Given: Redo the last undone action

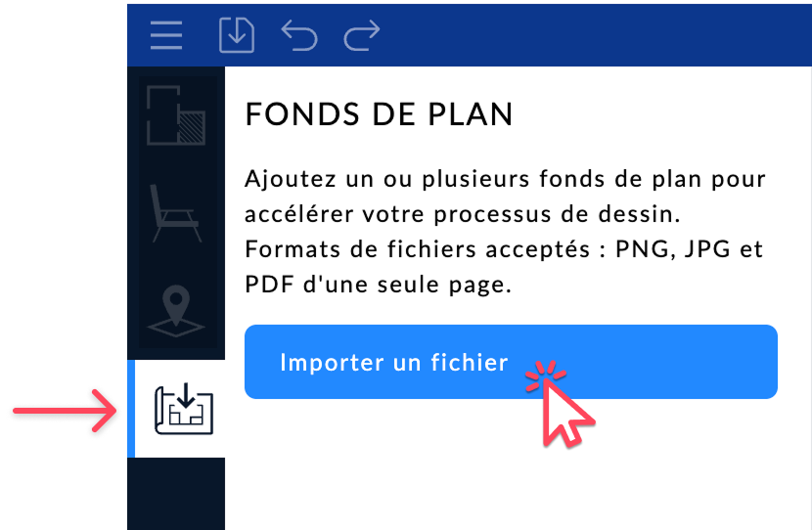Looking at the screenshot, I should click(362, 35).
